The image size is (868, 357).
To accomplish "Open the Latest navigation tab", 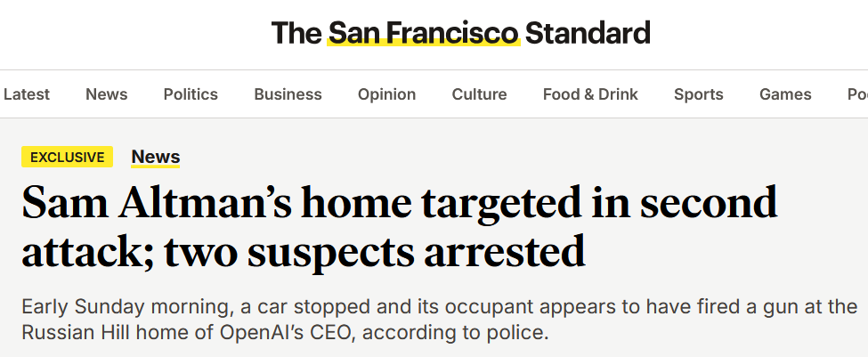I will coord(27,94).
